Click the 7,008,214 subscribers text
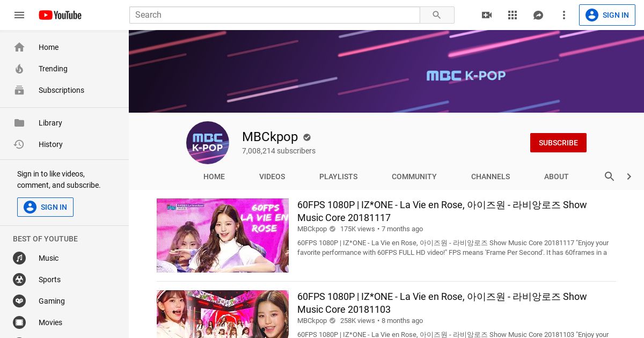The height and width of the screenshot is (338, 644). tap(279, 151)
